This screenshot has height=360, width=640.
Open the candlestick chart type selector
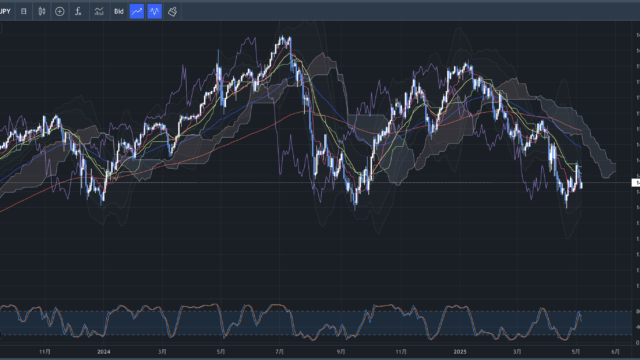[x=42, y=11]
